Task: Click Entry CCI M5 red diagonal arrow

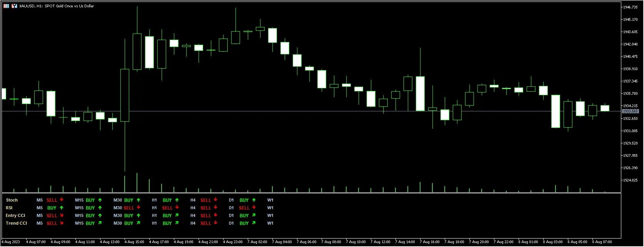Action: click(x=62, y=215)
